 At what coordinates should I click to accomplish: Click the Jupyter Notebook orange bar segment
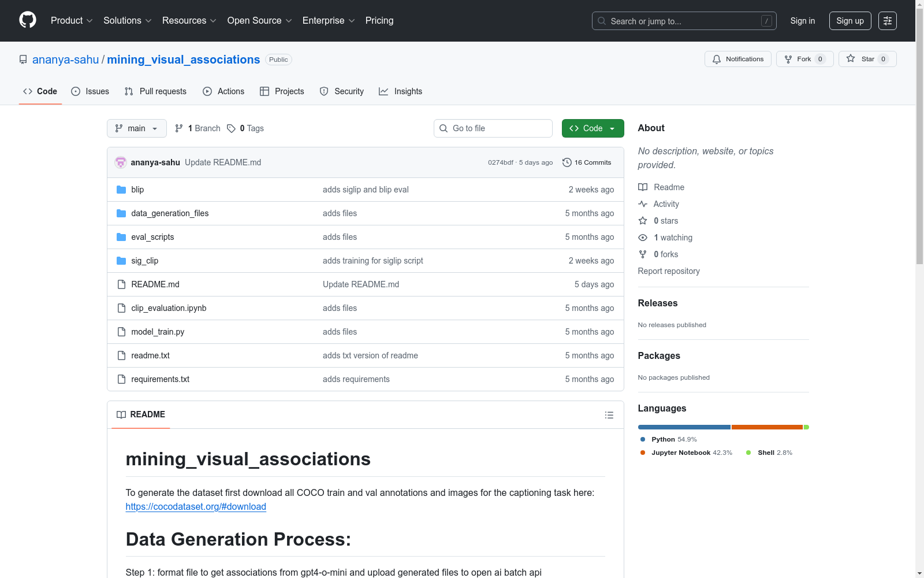tap(767, 427)
